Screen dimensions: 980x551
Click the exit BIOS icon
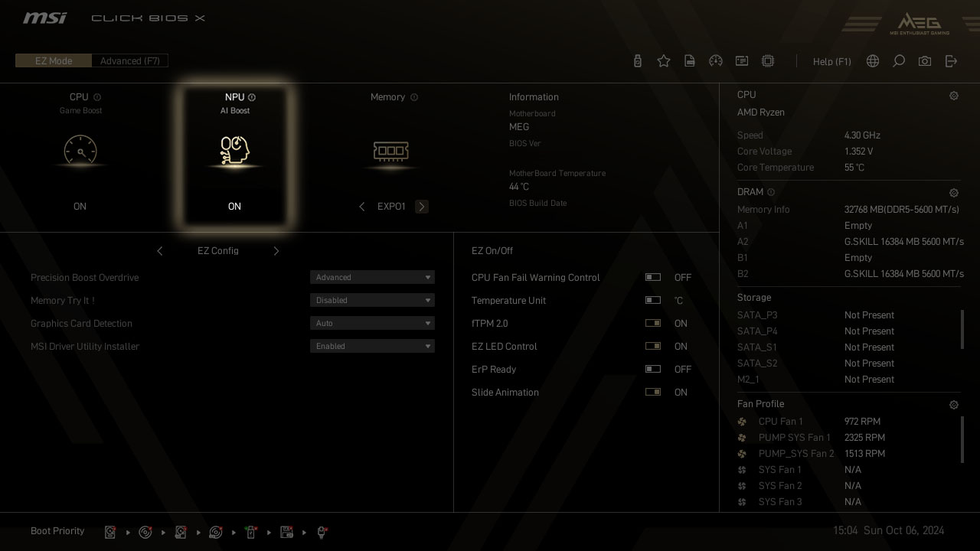[x=951, y=61]
